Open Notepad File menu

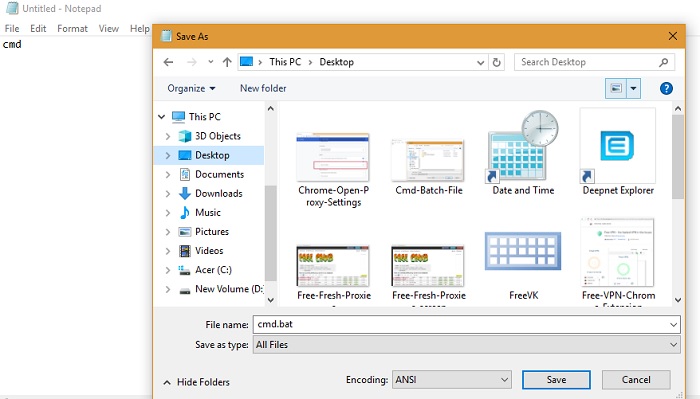[x=12, y=29]
